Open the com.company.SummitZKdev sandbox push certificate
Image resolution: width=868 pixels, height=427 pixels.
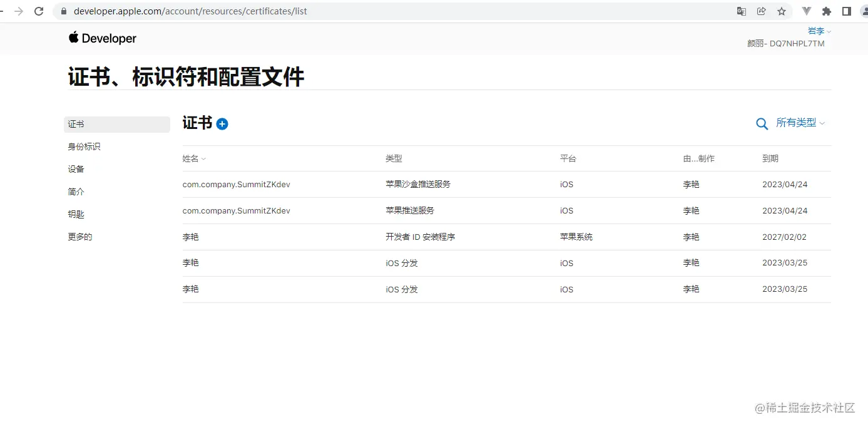coord(236,184)
